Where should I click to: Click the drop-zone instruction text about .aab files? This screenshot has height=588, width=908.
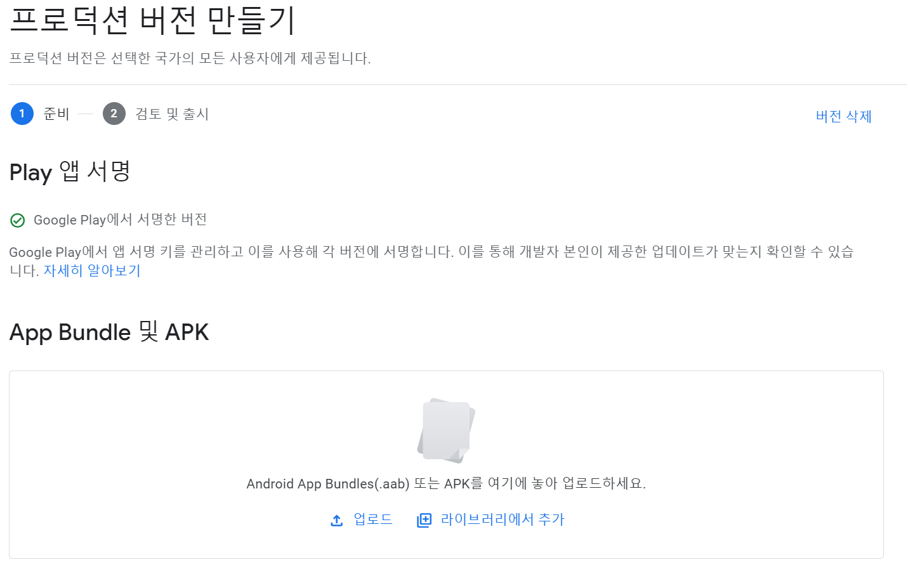point(446,484)
